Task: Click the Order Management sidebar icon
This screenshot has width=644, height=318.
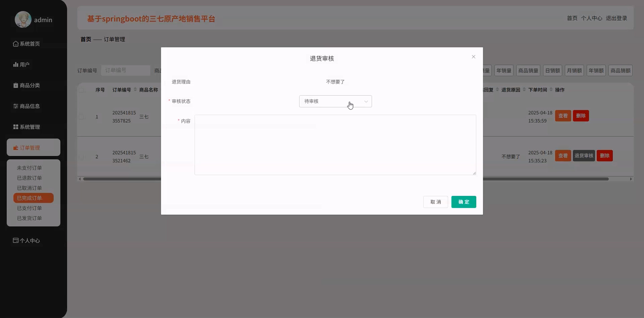Action: [x=15, y=148]
